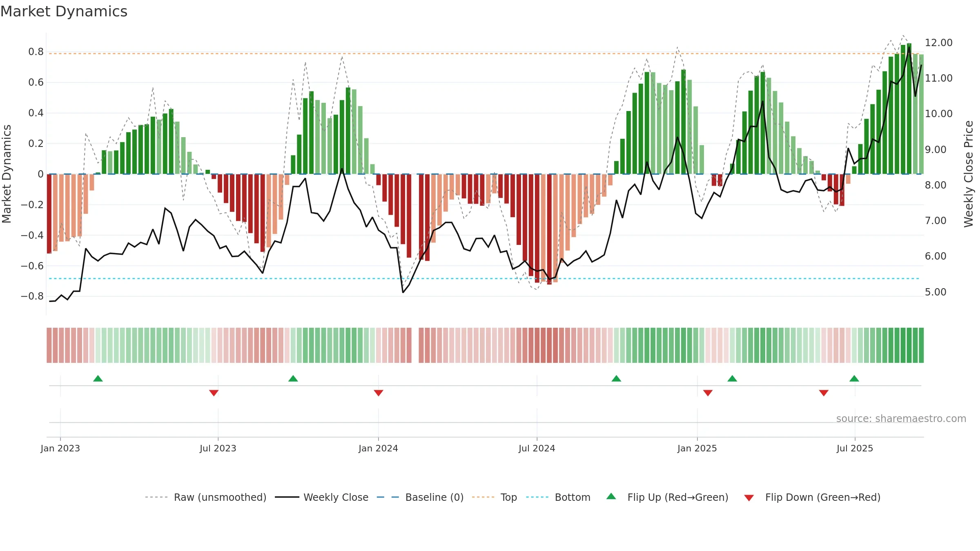Click green flip-up marker near Oct 2023
980x551 pixels.
point(293,378)
